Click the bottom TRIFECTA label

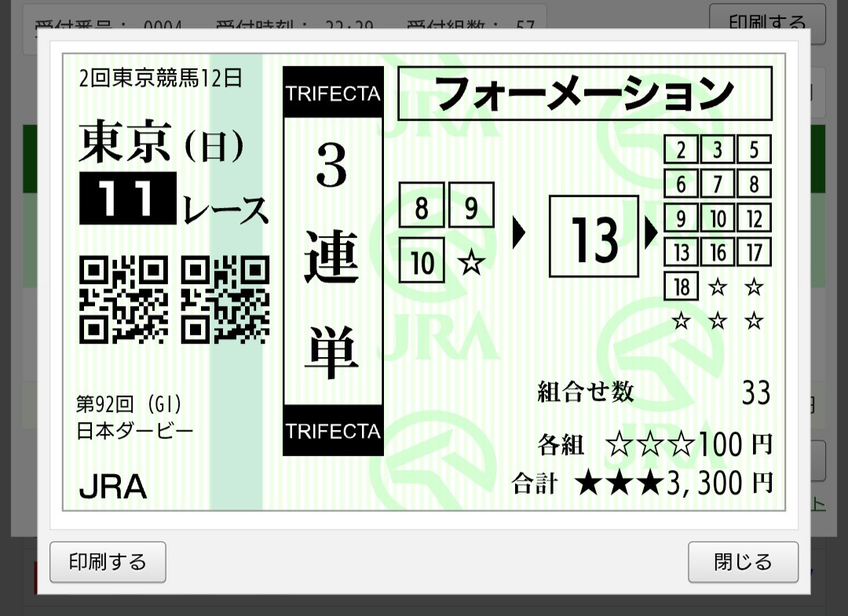[333, 431]
